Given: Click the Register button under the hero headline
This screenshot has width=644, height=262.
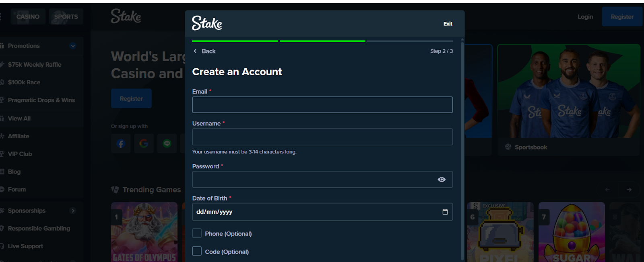Looking at the screenshot, I should point(131,98).
